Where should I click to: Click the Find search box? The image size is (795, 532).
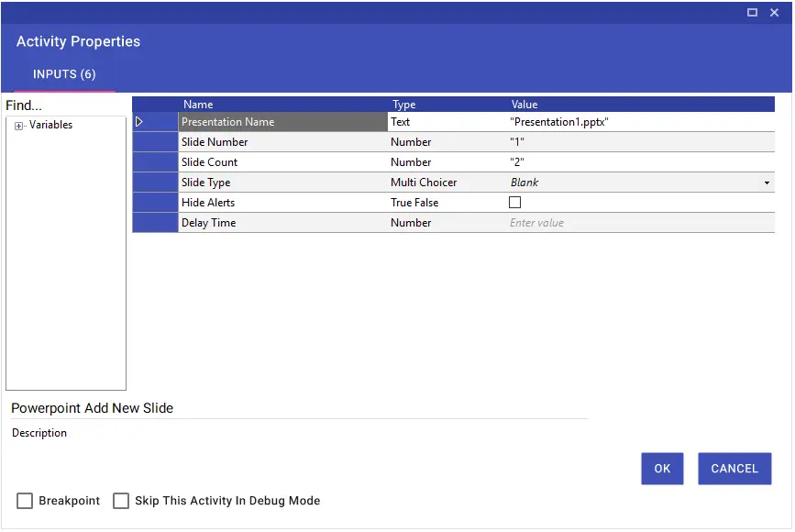[x=66, y=105]
